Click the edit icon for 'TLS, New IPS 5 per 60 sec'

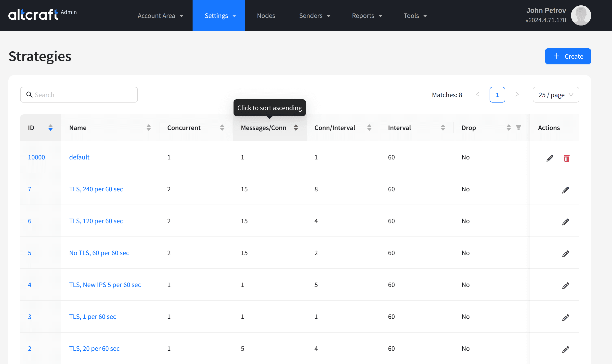click(x=565, y=285)
